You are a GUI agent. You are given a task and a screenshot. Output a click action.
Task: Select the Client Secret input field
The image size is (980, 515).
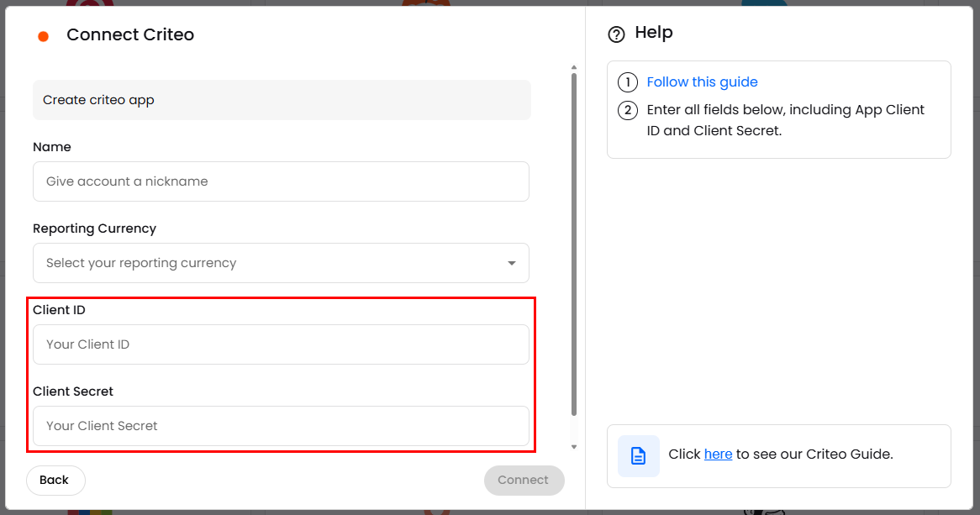click(x=281, y=426)
